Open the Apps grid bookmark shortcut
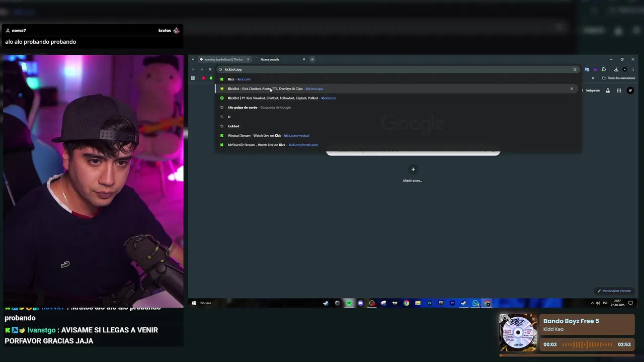 coord(193,78)
